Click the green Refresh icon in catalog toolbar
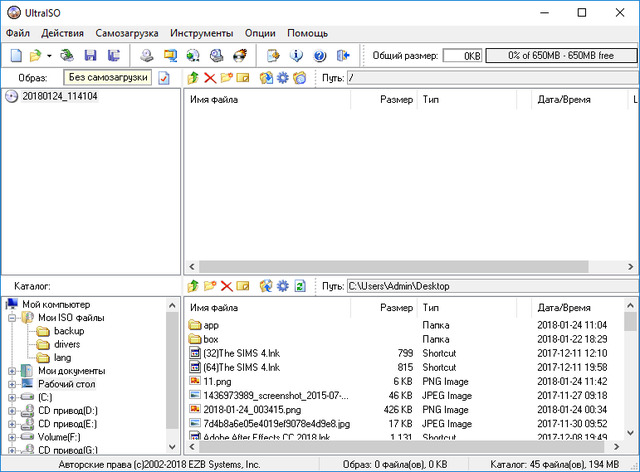640x472 pixels. (x=299, y=287)
